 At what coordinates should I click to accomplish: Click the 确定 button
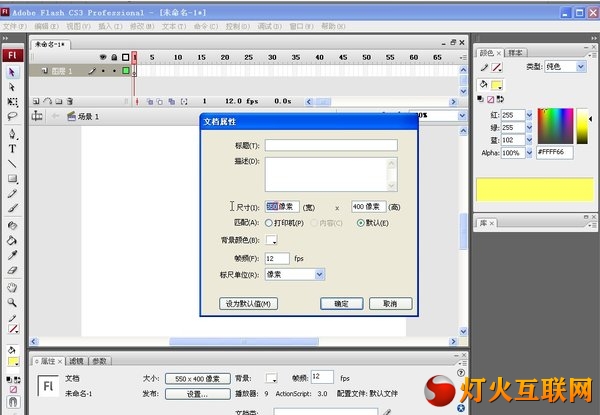pos(341,304)
